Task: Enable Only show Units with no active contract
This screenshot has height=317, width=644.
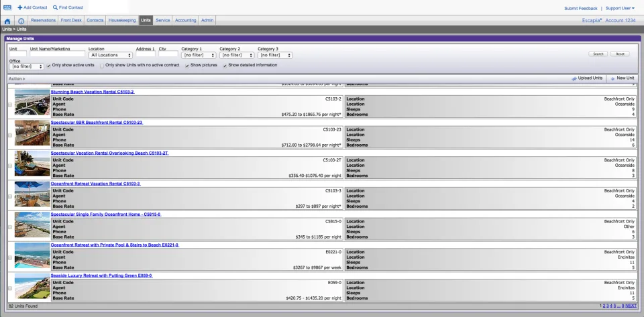Action: tap(102, 66)
